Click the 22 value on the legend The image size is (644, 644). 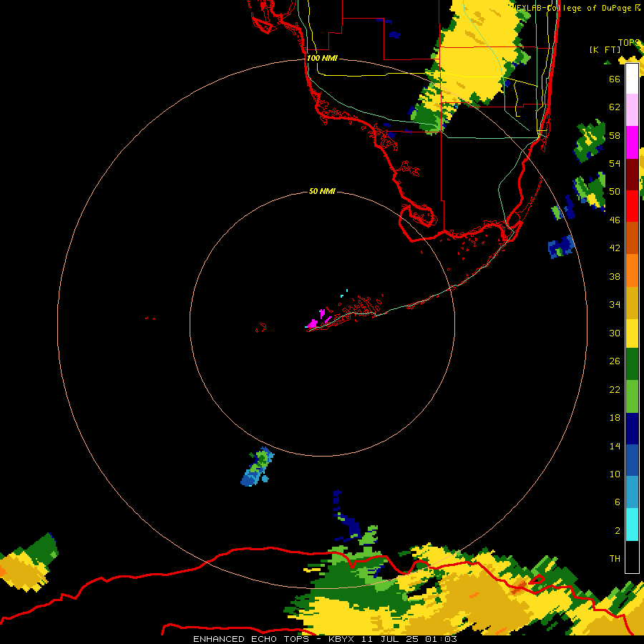615,389
